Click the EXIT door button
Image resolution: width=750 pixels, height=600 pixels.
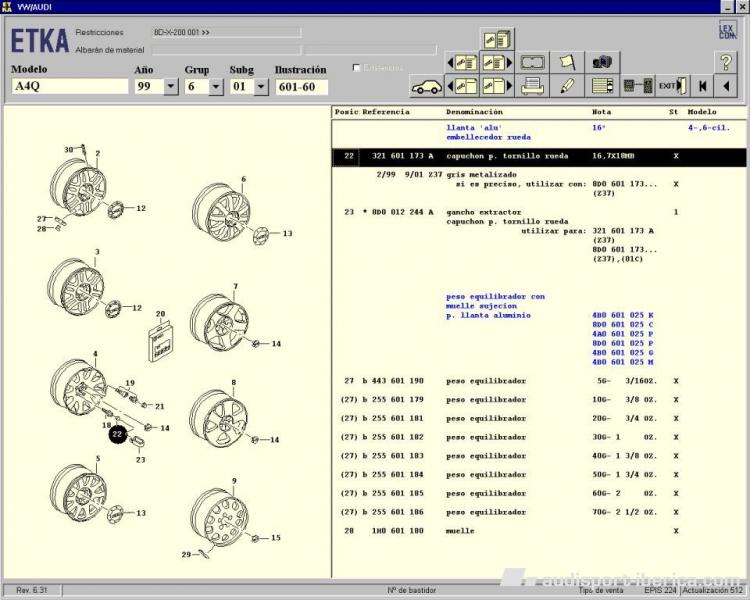[x=672, y=86]
